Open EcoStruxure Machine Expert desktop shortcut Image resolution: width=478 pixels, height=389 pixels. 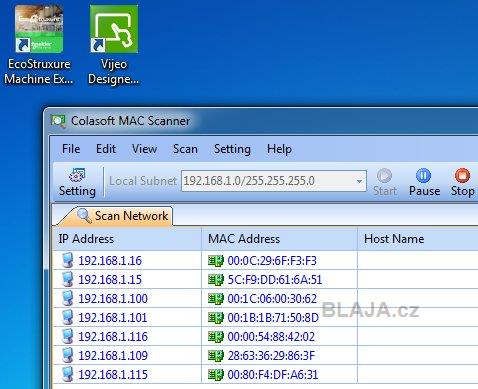(39, 45)
